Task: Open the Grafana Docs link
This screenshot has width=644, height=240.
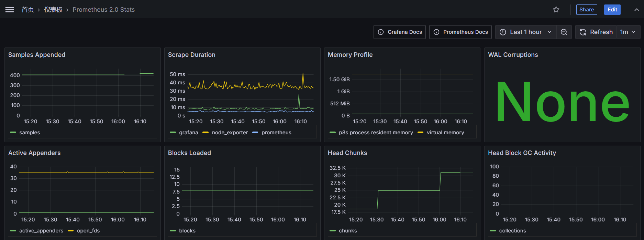Action: click(400, 32)
